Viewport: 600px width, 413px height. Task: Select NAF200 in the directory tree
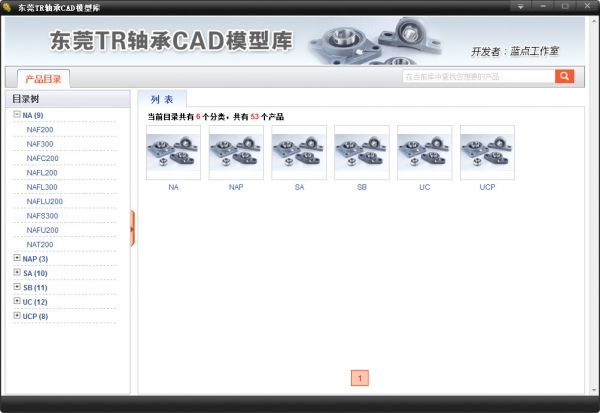40,130
